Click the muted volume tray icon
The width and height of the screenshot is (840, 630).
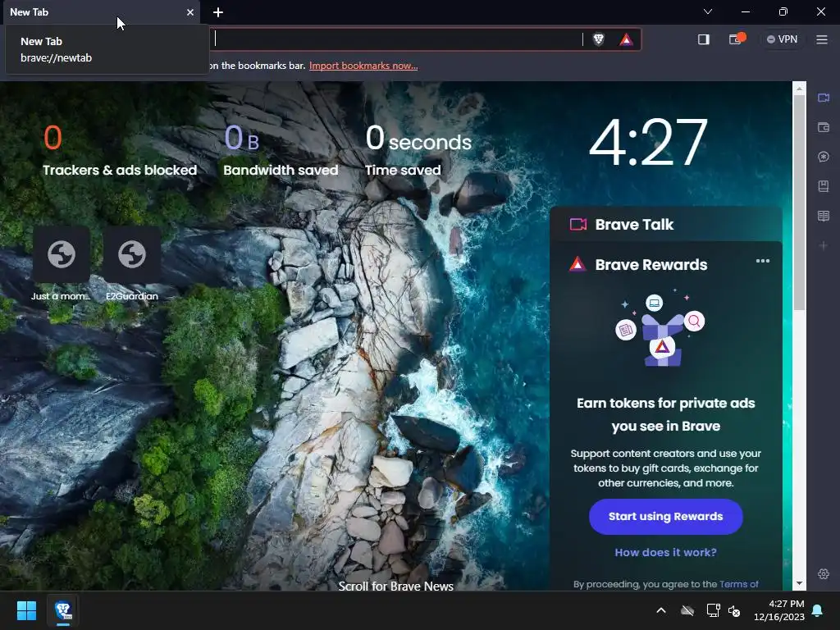point(734,610)
